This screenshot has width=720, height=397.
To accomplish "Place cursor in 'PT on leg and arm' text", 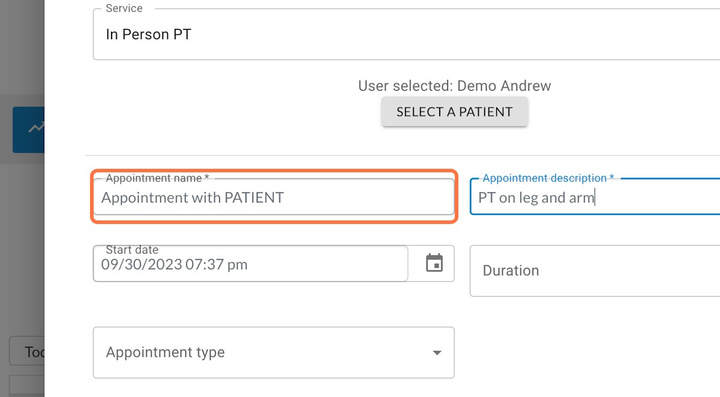I will coord(536,198).
